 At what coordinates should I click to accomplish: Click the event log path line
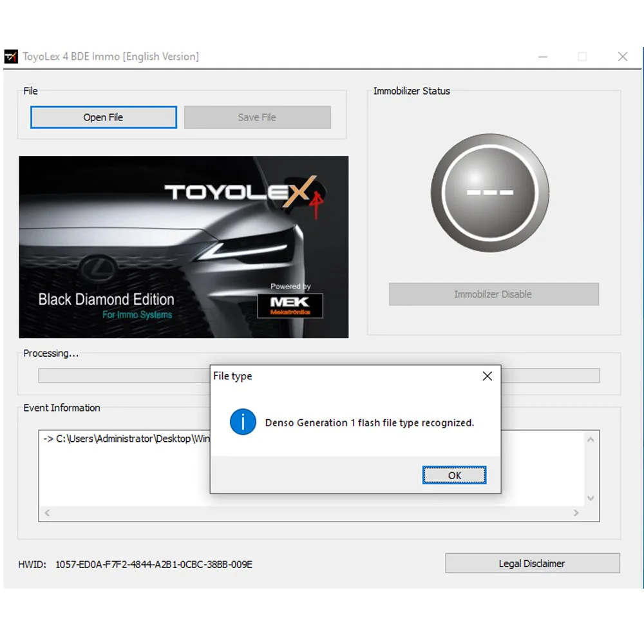click(x=126, y=439)
